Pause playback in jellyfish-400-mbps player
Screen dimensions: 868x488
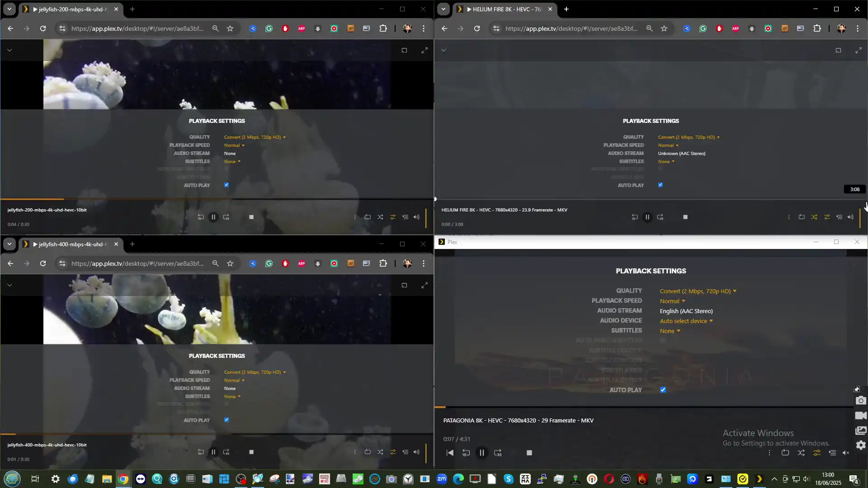213,452
